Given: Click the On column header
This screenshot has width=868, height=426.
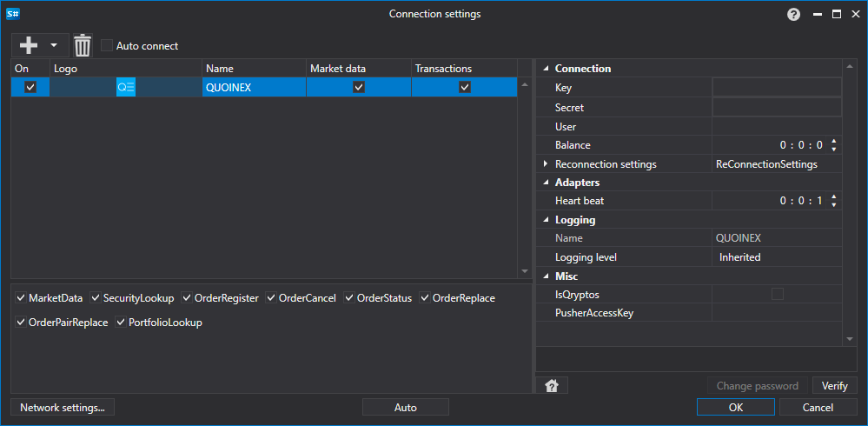Looking at the screenshot, I should coord(30,69).
